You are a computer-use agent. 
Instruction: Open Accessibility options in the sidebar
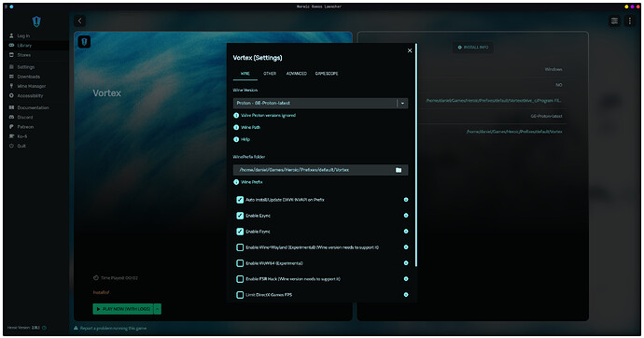[x=26, y=95]
